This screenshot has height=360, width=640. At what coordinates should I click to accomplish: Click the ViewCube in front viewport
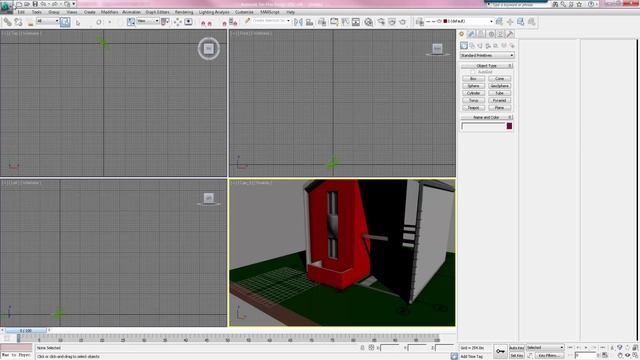click(x=438, y=49)
